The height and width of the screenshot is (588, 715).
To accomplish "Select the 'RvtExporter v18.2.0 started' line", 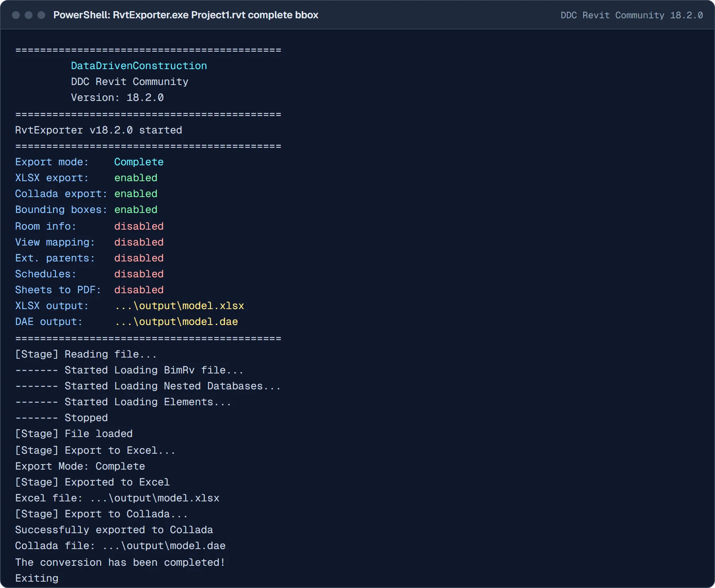I will 99,130.
